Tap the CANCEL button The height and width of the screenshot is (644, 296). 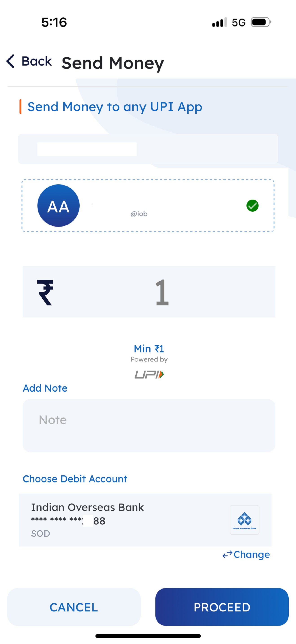(x=74, y=607)
